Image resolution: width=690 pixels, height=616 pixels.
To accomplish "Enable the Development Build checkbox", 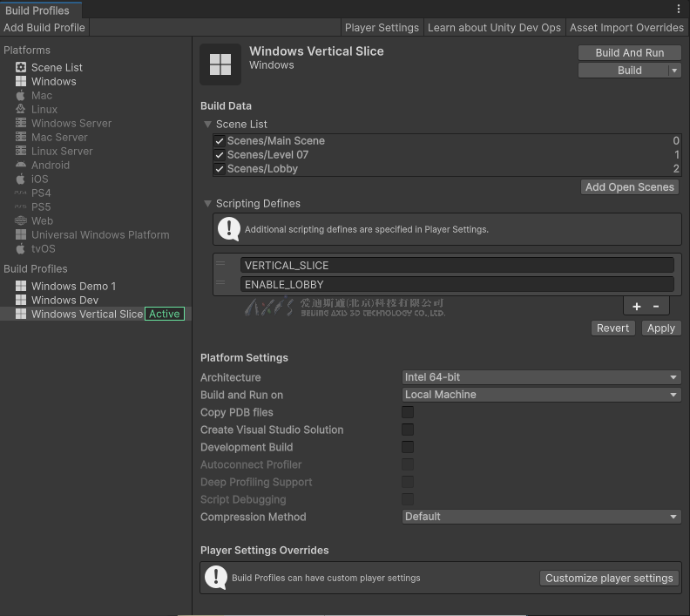I will 408,447.
